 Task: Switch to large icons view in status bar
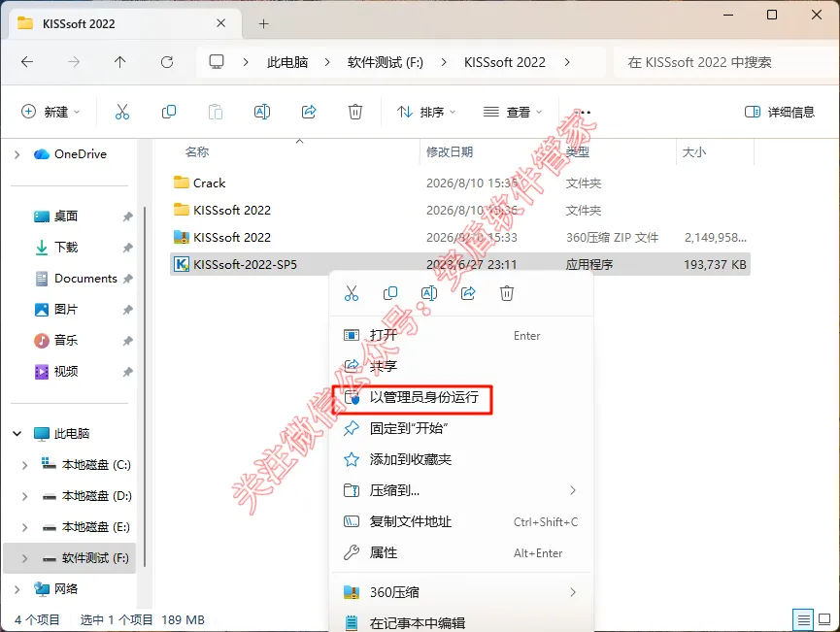coord(825,620)
